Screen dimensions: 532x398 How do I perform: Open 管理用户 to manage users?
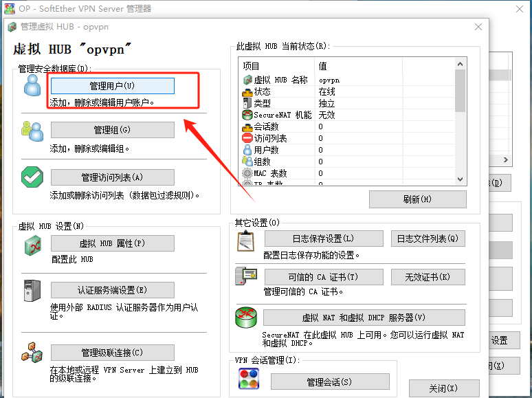[x=112, y=86]
